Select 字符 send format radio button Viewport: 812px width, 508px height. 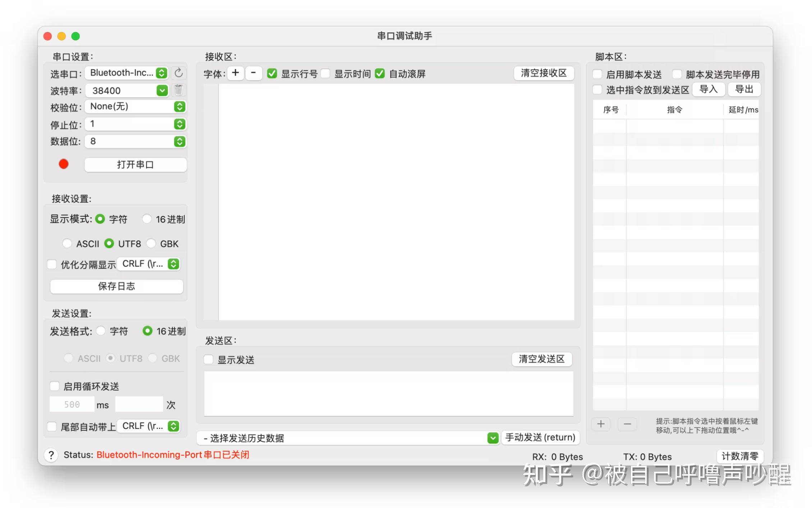coord(101,331)
